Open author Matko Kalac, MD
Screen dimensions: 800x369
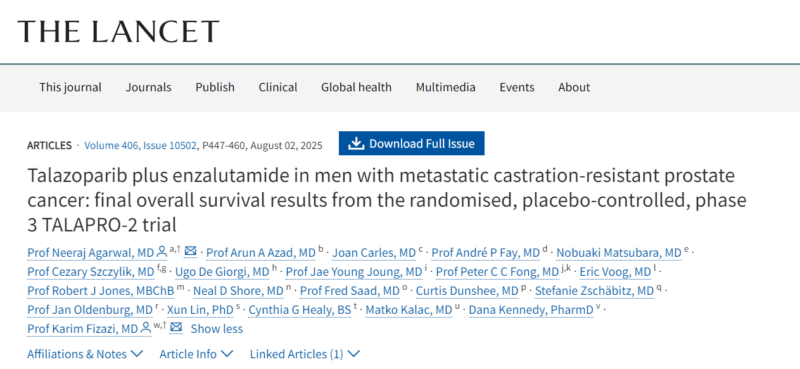coord(409,310)
